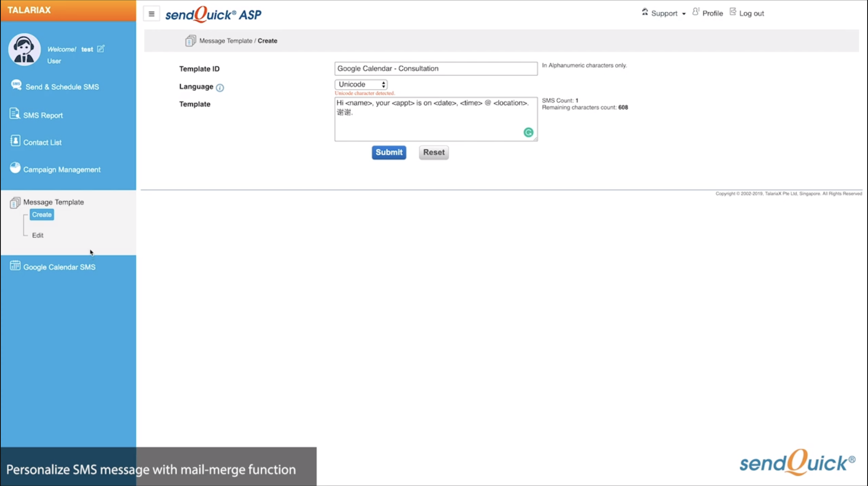This screenshot has width=868, height=486.
Task: Select Message Template menu item
Action: pos(54,202)
